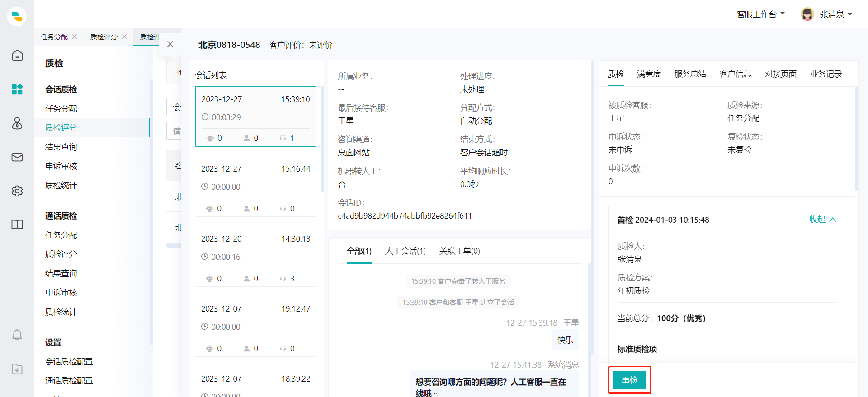Open the book icon in sidebar
This screenshot has height=397, width=868.
tap(17, 224)
